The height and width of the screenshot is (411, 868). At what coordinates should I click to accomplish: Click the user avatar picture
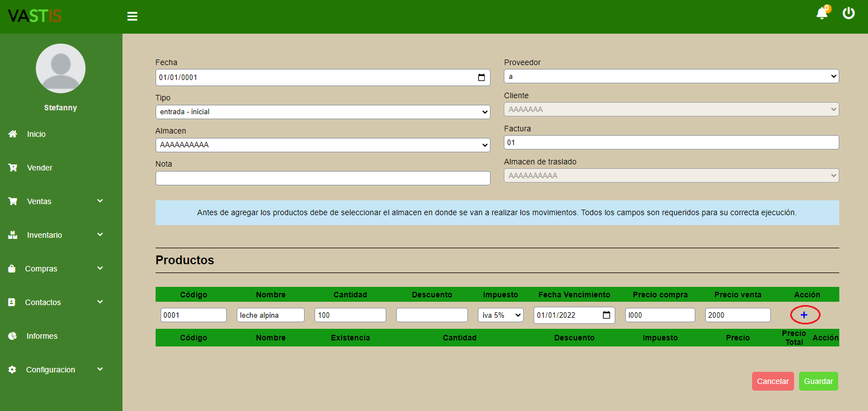point(61,68)
